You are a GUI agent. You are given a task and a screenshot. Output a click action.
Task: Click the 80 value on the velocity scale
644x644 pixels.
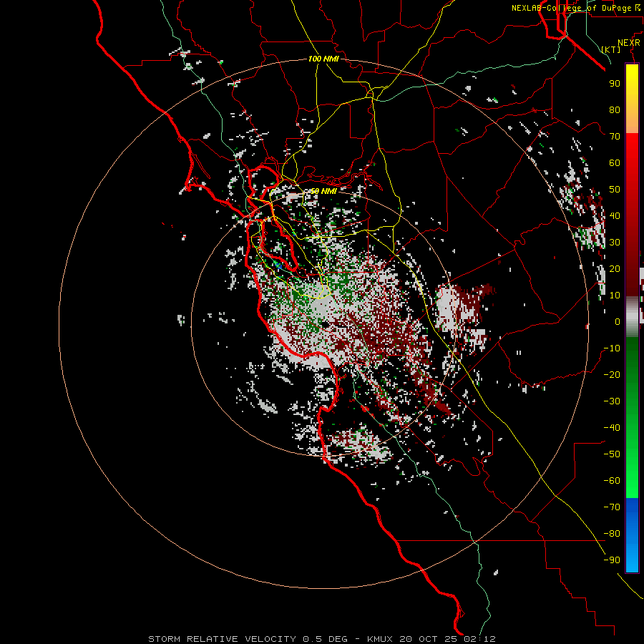coord(615,110)
